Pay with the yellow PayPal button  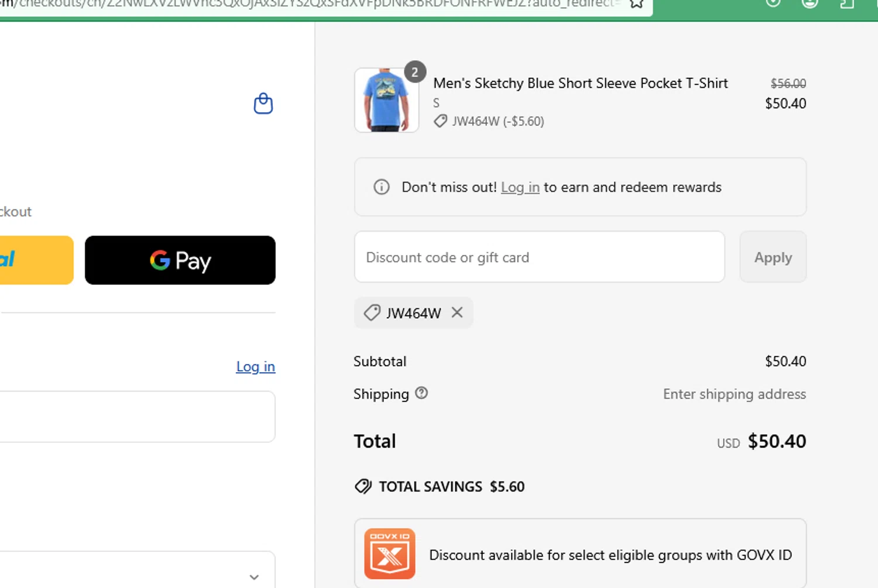[x=36, y=260]
